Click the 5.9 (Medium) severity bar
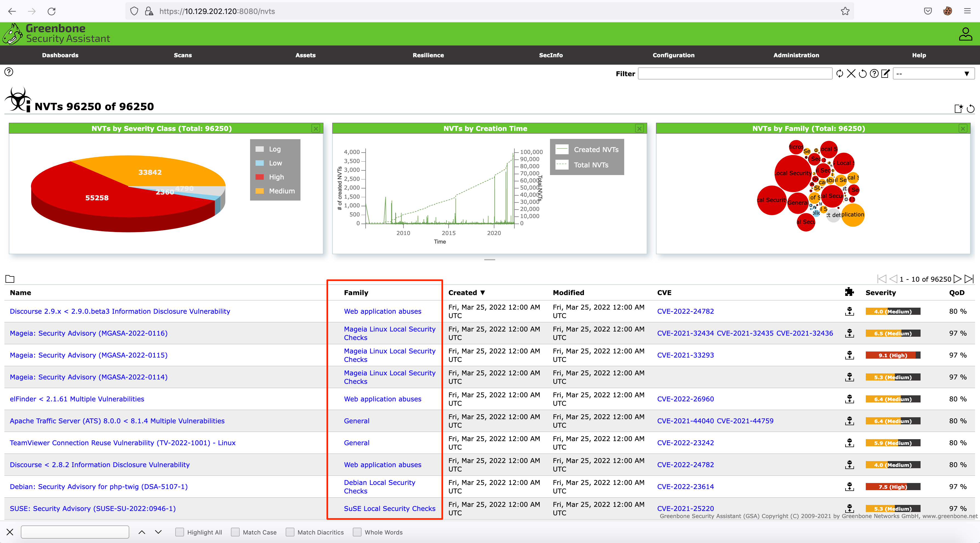 (893, 443)
